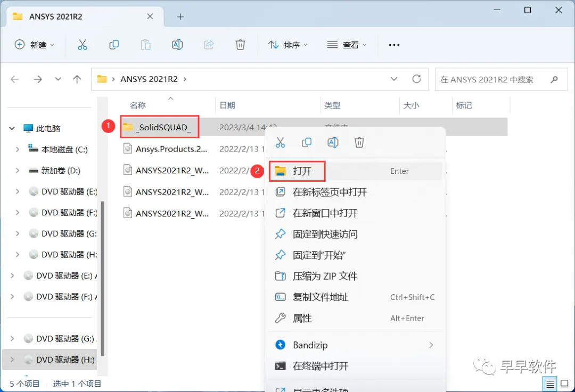Click the navigation pane scrollbar

103,278
